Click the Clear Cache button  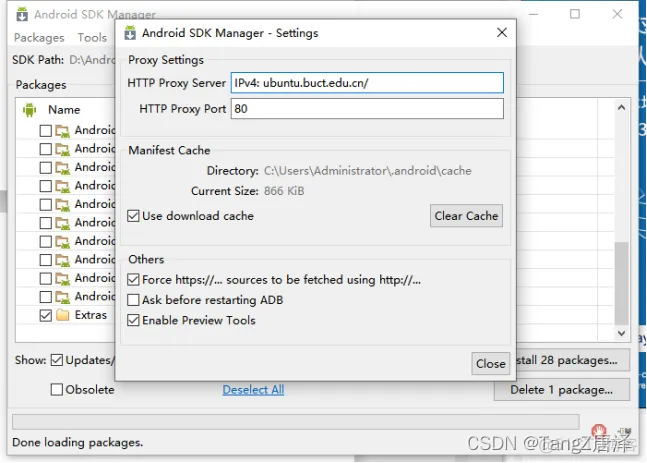[466, 216]
